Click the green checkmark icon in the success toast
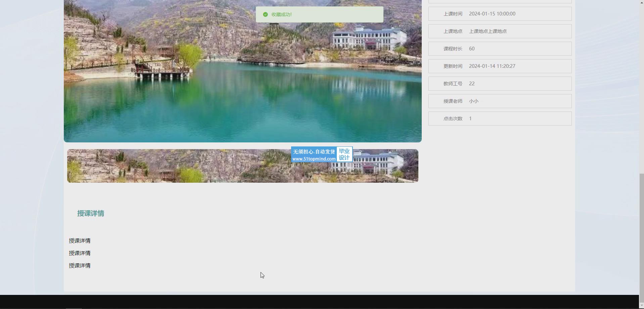Image resolution: width=644 pixels, height=309 pixels. coord(265,14)
